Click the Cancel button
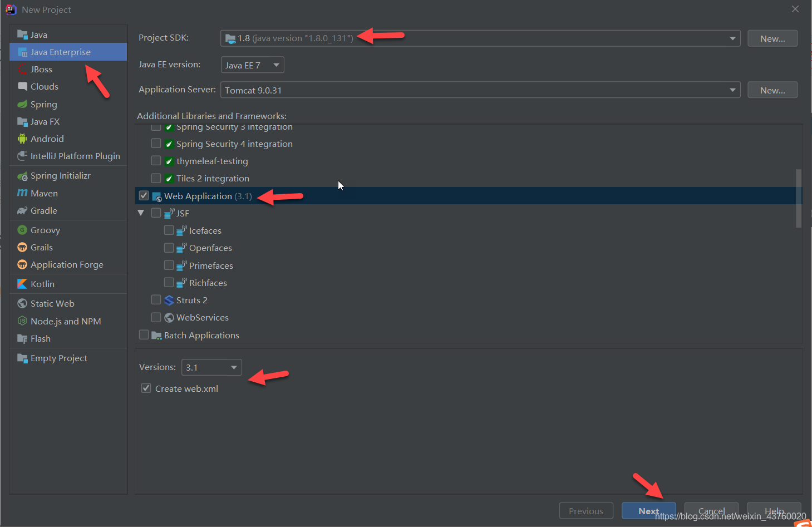 pos(711,511)
